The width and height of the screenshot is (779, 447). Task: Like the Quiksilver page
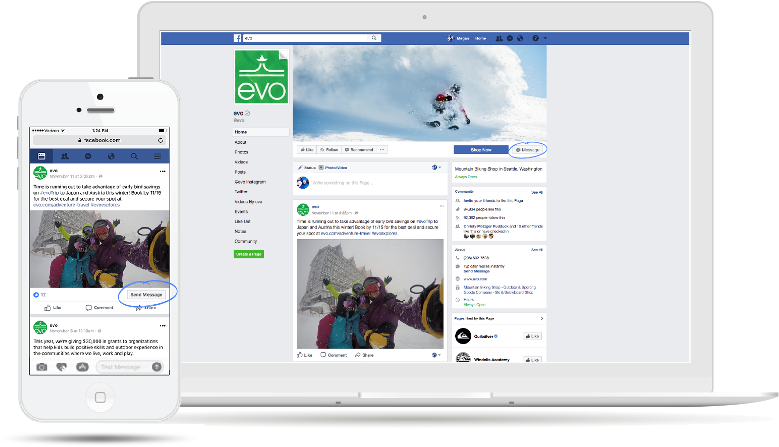(x=533, y=336)
